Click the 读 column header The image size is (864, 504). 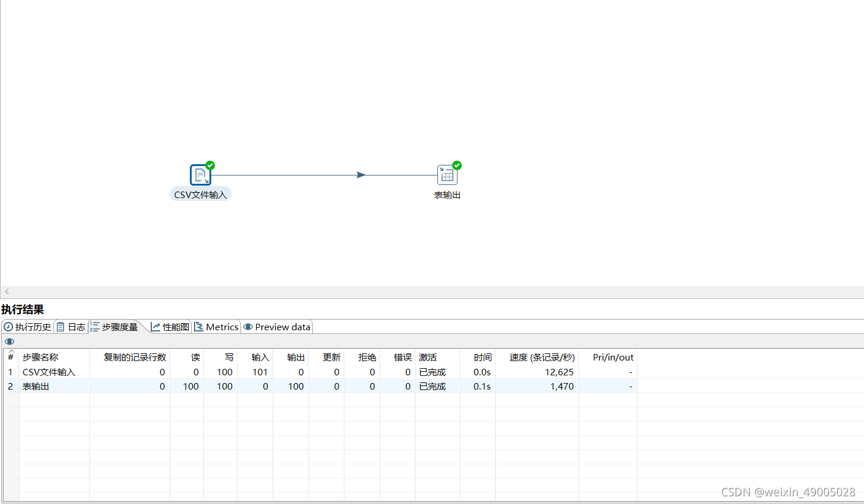186,357
